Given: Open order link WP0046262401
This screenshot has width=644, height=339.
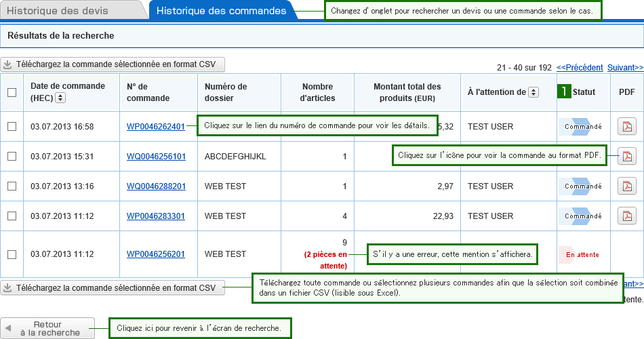Looking at the screenshot, I should [x=156, y=127].
